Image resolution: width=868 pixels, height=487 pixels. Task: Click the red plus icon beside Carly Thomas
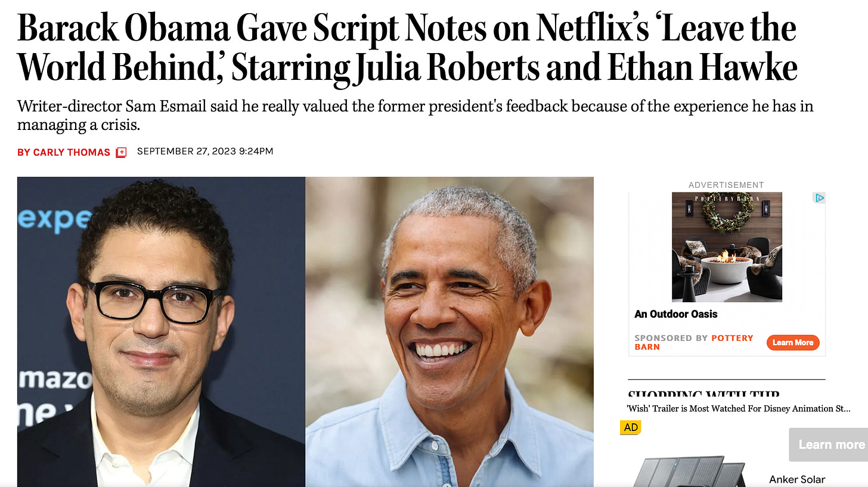(121, 152)
